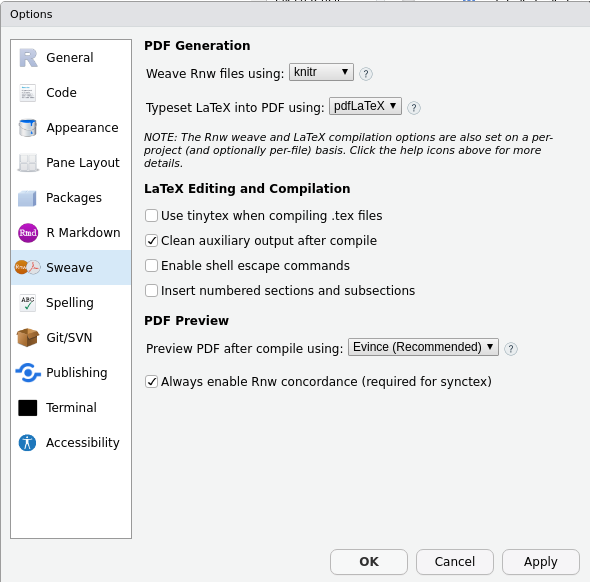590x582 pixels.
Task: Switch to the Spelling options section
Action: click(x=71, y=302)
